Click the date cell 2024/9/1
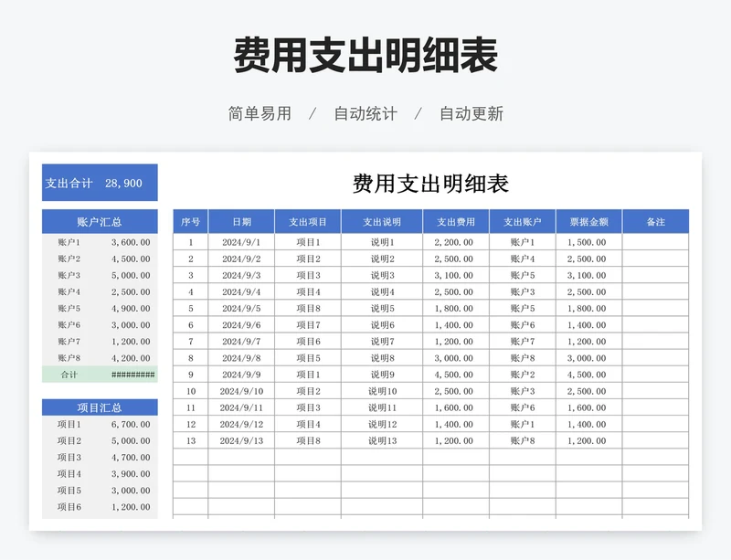 coord(241,242)
